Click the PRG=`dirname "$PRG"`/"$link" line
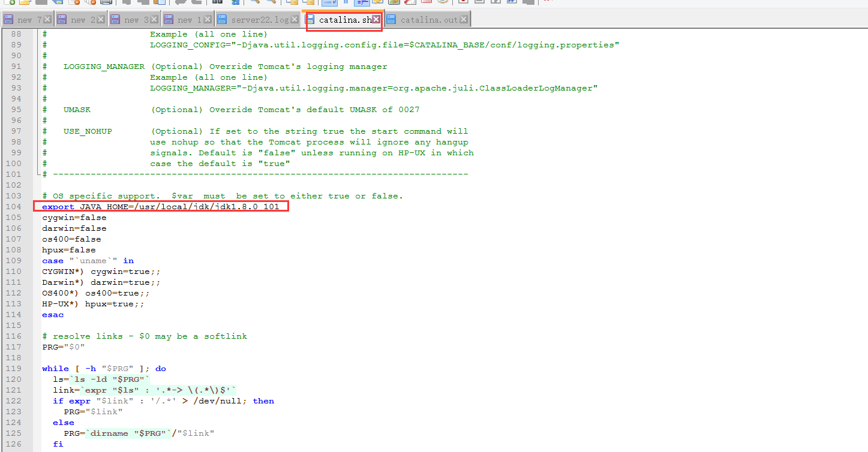The image size is (868, 452). click(x=139, y=433)
